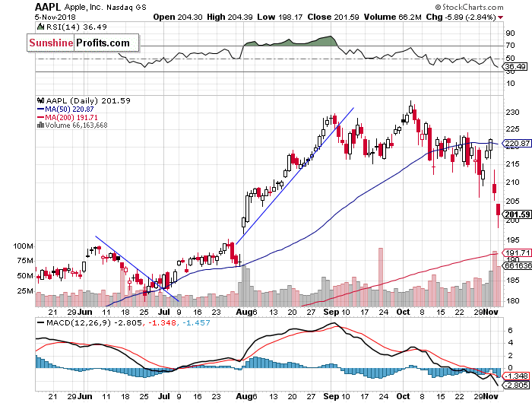This screenshot has height=403, width=532.
Task: Click the 191.71 MA(200) axis tag
Action: pyautogui.click(x=517, y=252)
